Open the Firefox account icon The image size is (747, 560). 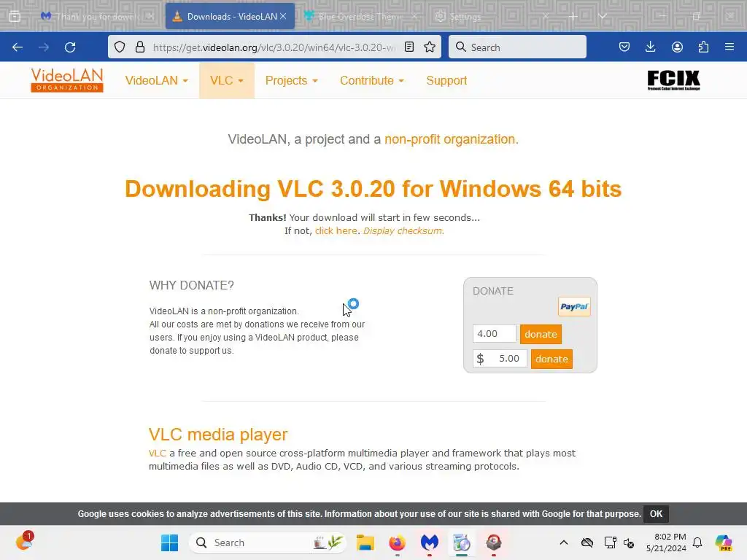click(x=677, y=47)
